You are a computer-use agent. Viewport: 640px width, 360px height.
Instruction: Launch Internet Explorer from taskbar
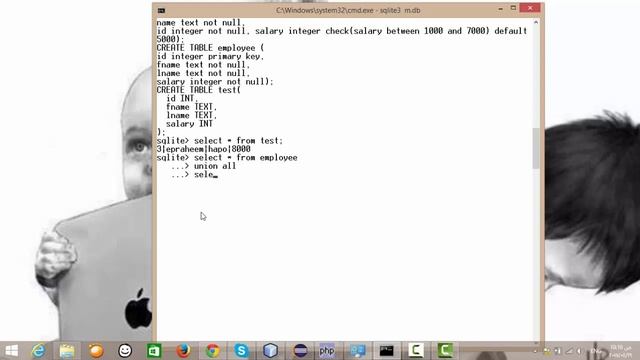(x=38, y=351)
